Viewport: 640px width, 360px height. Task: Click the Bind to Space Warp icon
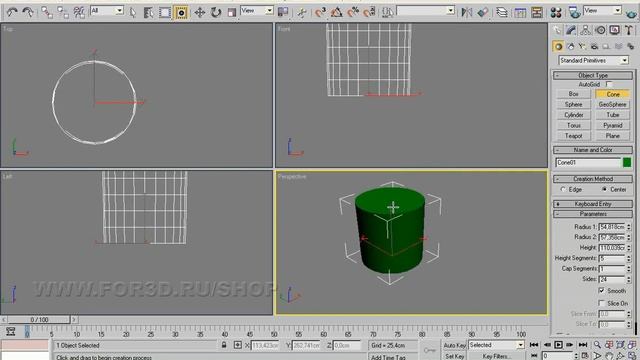click(79, 12)
